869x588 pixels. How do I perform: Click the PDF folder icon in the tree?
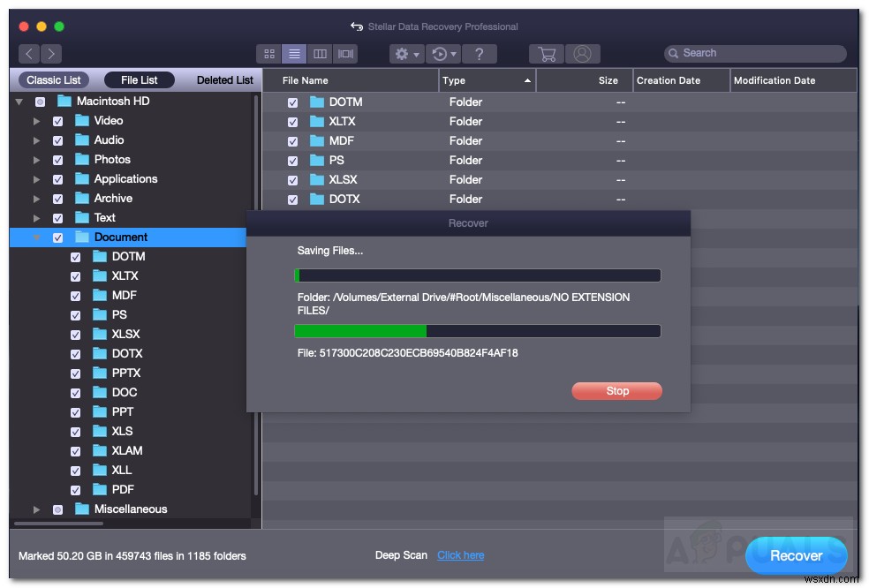[x=100, y=489]
